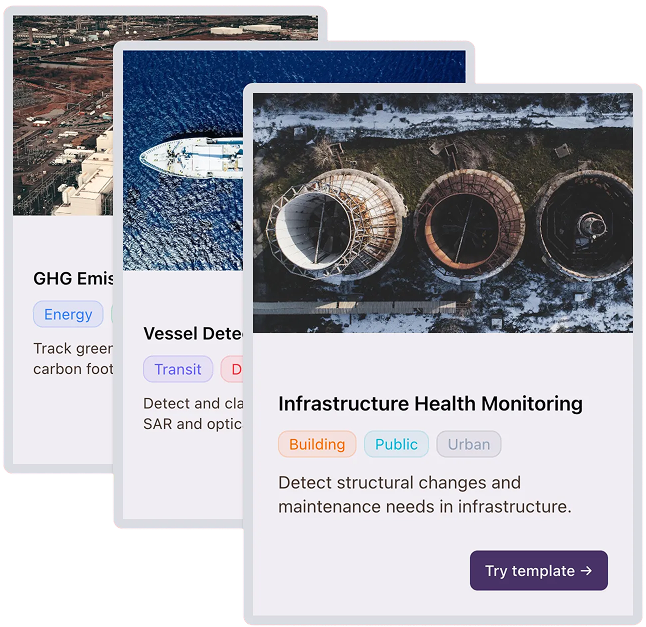The image size is (646, 627).
Task: Open the Infrastructure Health Monitoring title
Action: (x=431, y=403)
